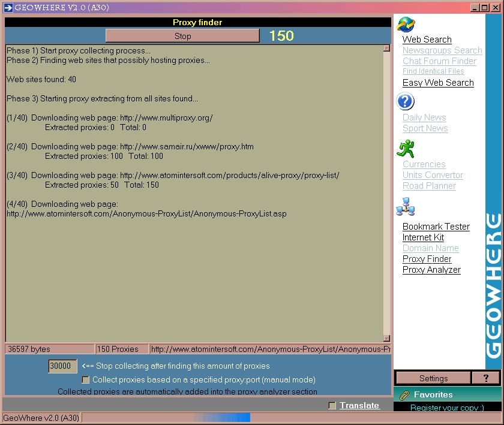The height and width of the screenshot is (425, 504).
Task: Open the Favorites bar
Action: pos(447,394)
